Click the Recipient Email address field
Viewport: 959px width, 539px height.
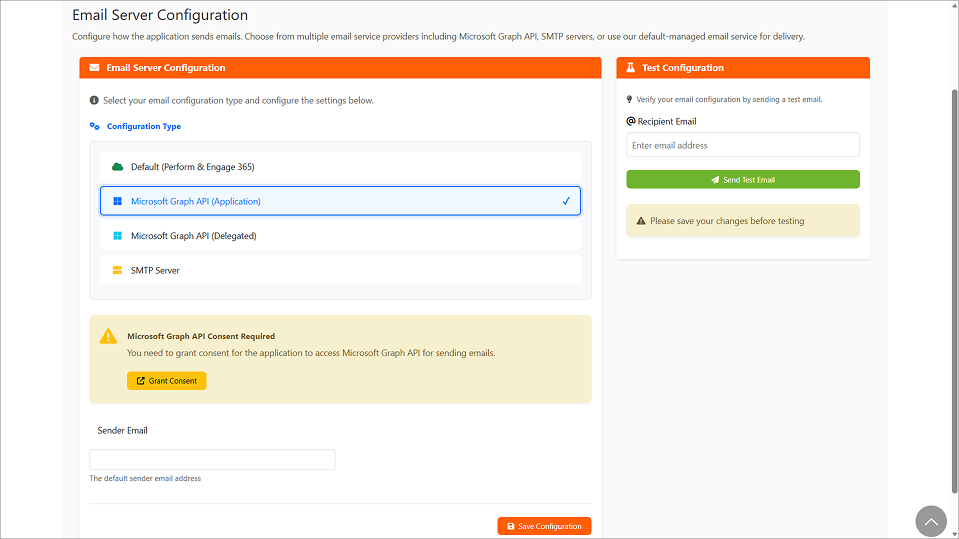tap(742, 145)
